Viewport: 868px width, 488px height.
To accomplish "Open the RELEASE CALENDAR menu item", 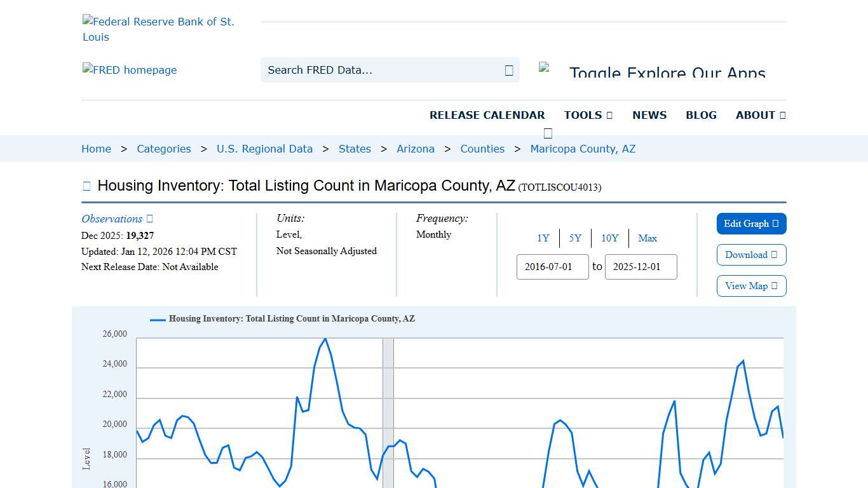I will click(487, 115).
